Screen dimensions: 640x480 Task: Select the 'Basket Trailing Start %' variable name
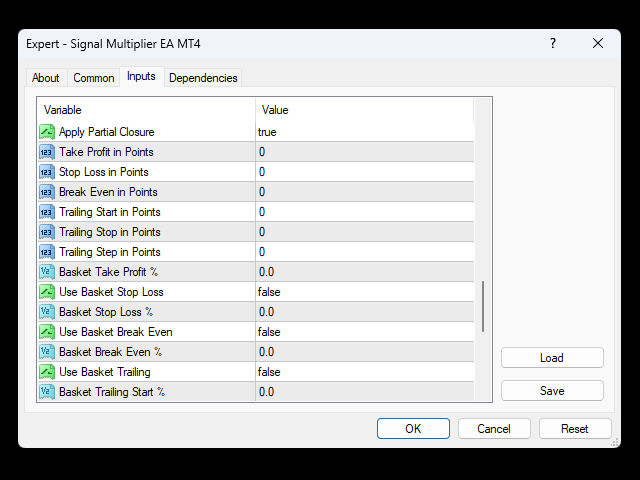point(112,392)
